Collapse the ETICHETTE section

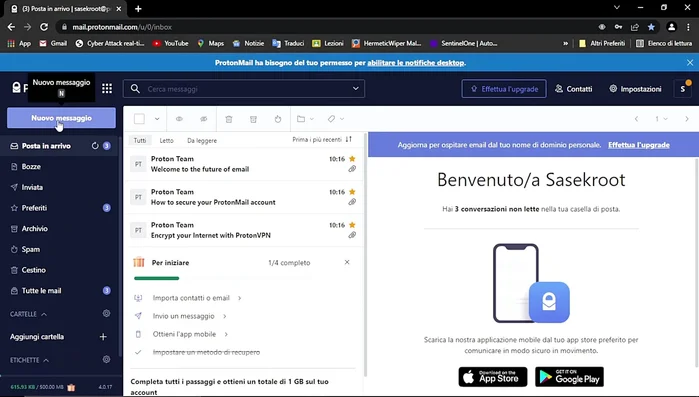[30, 360]
